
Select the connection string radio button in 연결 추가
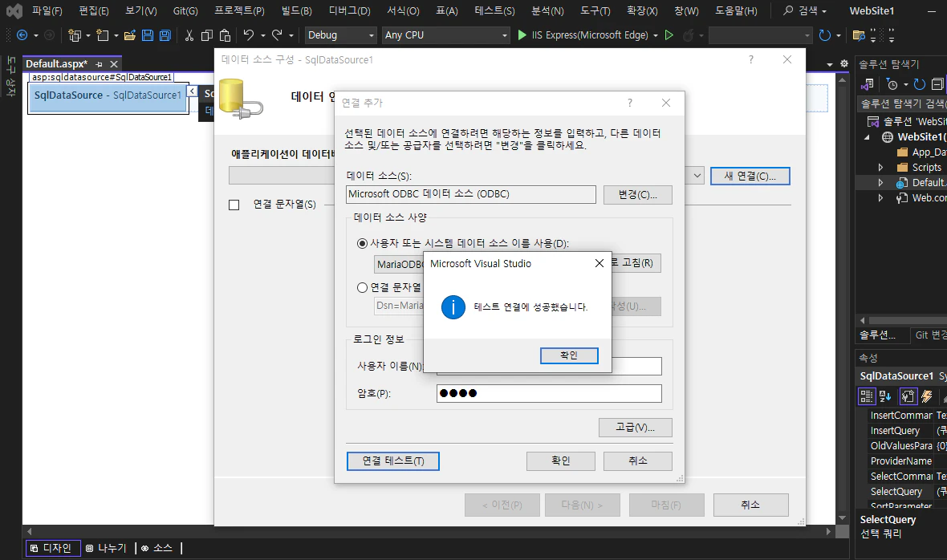pos(363,287)
